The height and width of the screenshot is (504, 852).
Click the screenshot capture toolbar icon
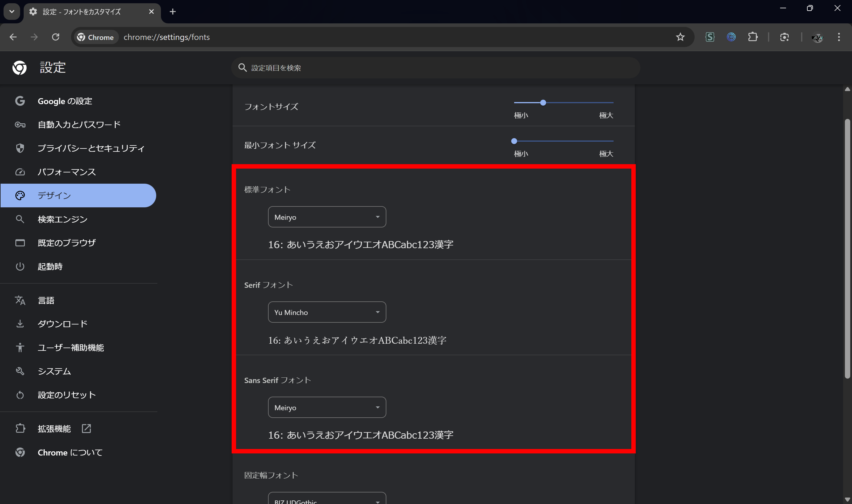(785, 37)
